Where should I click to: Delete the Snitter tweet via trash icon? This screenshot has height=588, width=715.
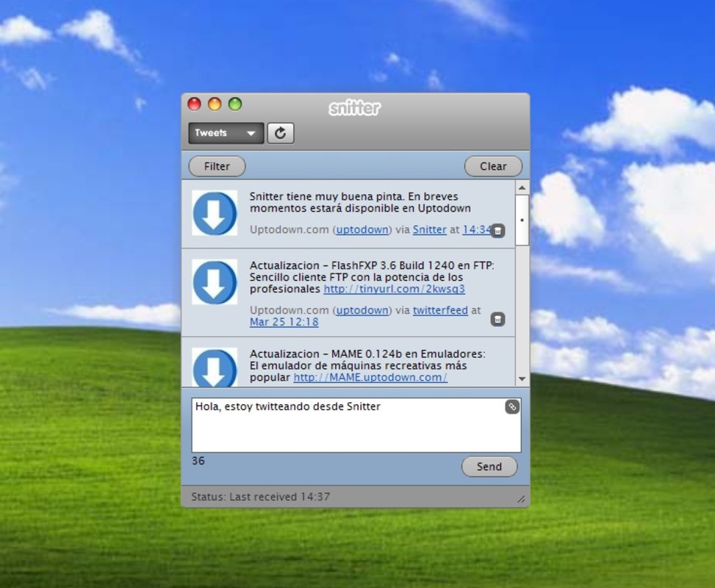point(497,231)
